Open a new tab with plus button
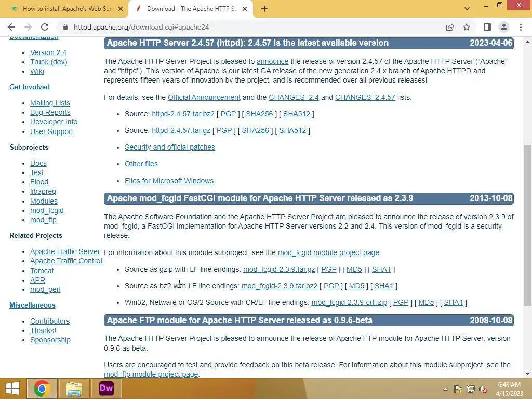Viewport: 532px width, 399px height. pyautogui.click(x=264, y=9)
